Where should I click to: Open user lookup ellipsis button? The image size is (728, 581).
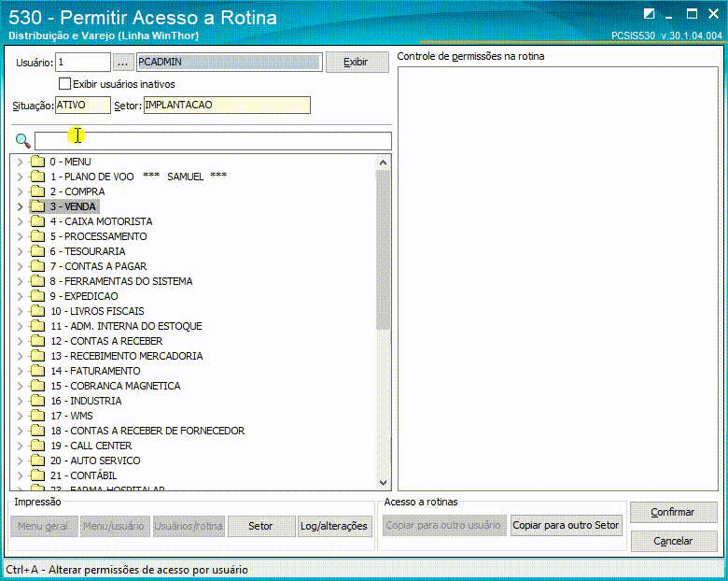[123, 62]
